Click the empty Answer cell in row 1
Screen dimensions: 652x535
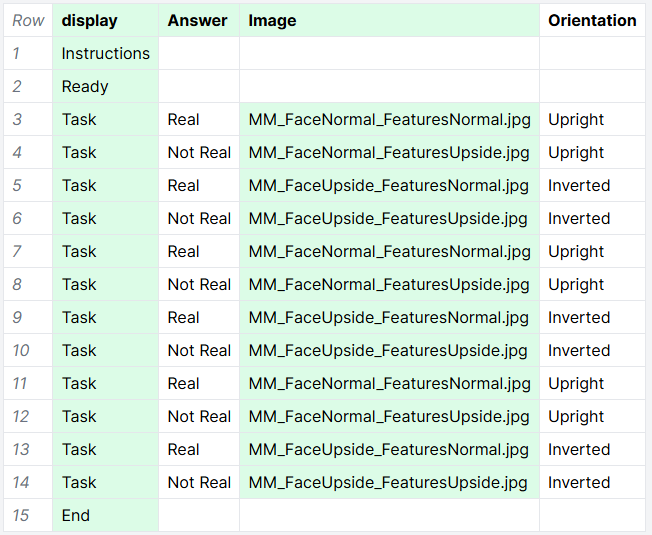tap(199, 53)
